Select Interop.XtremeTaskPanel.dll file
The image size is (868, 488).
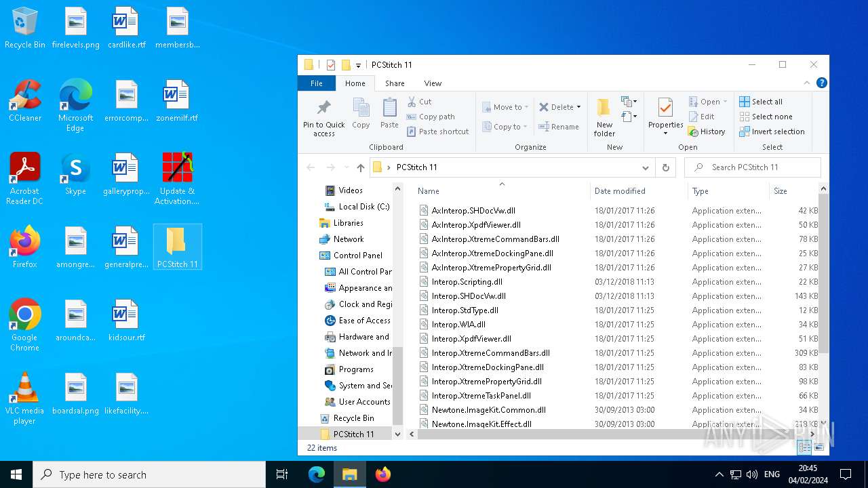click(481, 396)
